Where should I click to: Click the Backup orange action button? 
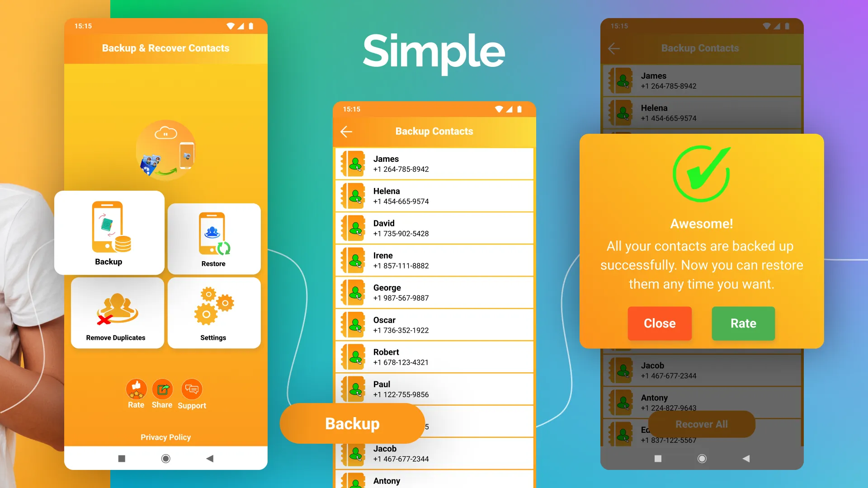click(352, 423)
